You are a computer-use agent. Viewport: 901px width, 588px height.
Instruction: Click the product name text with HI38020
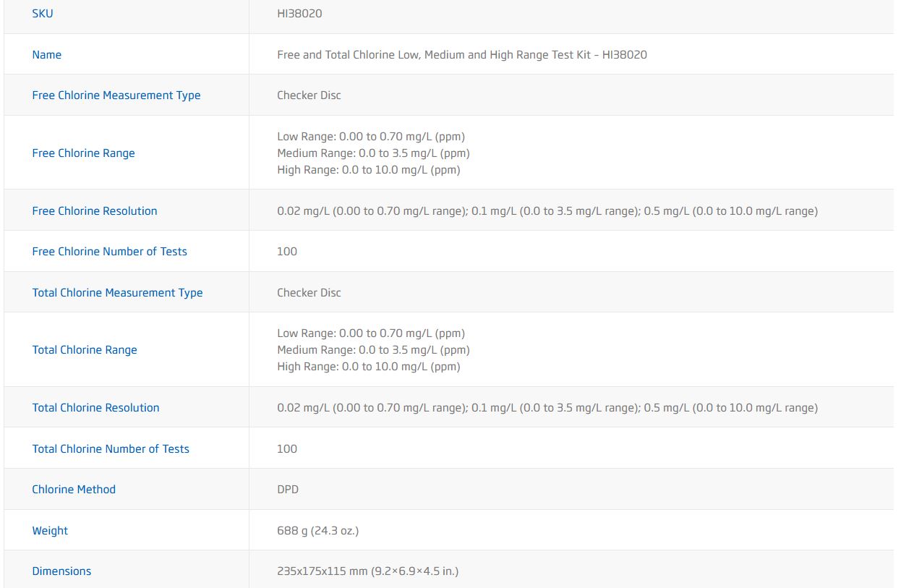coord(462,55)
